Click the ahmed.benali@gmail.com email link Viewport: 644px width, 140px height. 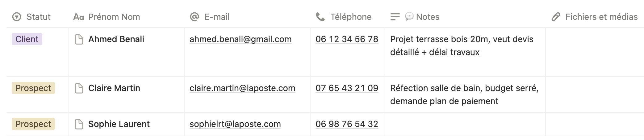point(240,39)
